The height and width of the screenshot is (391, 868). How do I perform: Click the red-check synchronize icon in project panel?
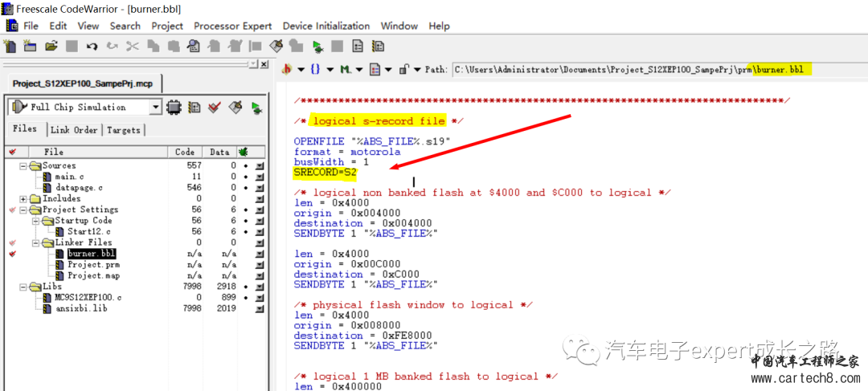215,107
